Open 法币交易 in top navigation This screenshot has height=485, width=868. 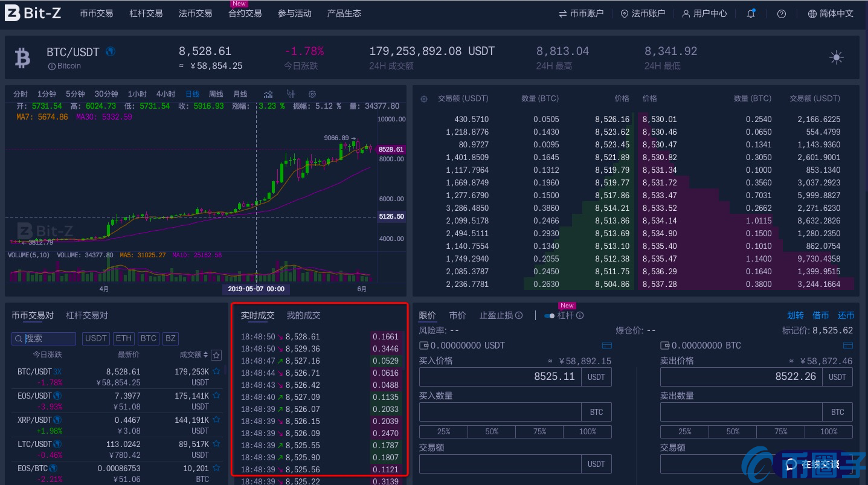click(x=196, y=13)
